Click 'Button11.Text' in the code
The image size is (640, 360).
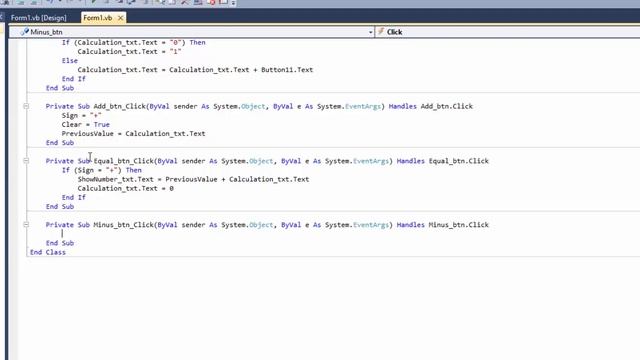[x=287, y=70]
